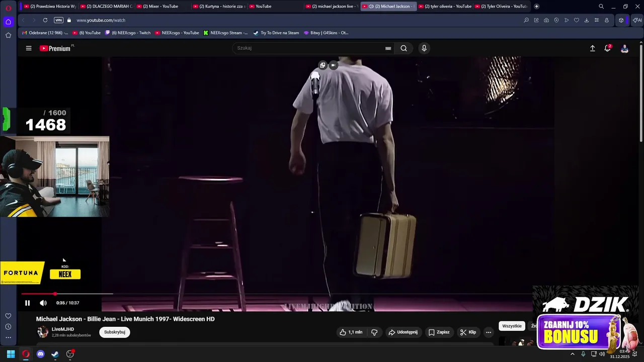Open Opera tab search magnifier

[601, 7]
